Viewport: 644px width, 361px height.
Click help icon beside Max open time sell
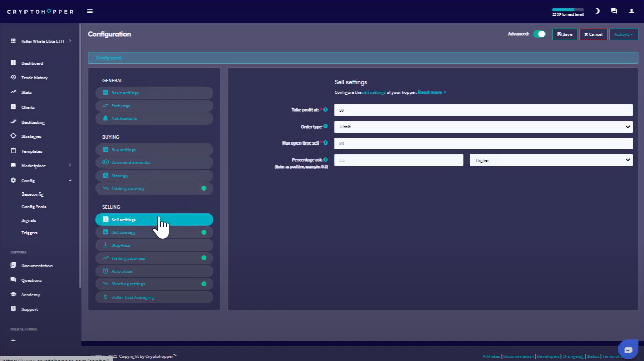coord(325,143)
